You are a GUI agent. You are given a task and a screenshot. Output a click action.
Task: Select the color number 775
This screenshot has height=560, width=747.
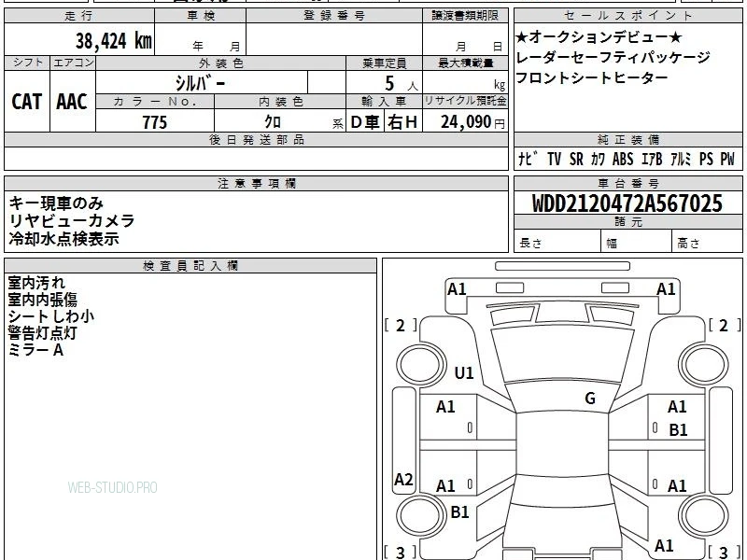click(155, 122)
